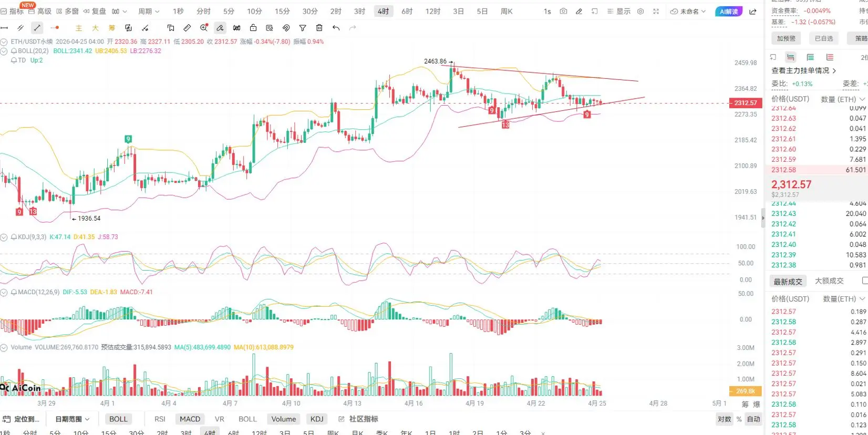Toggle the KDJ indicator at bottom bar
The width and height of the screenshot is (868, 435).
(317, 419)
